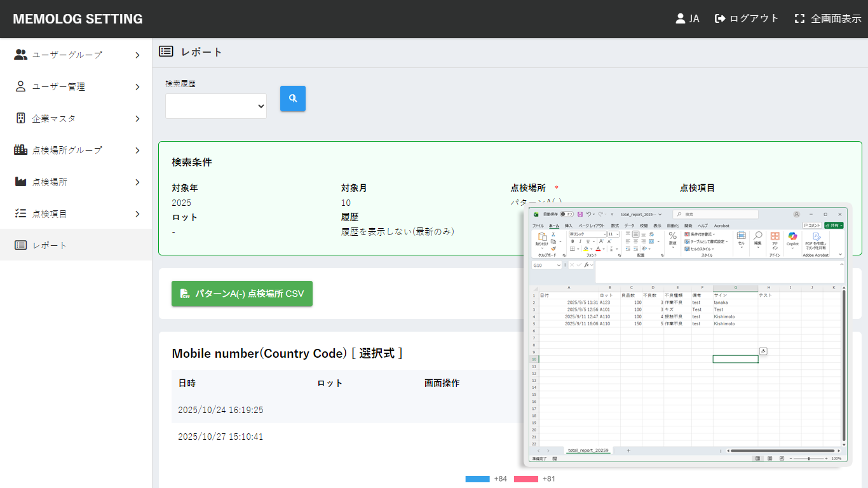This screenshot has width=868, height=488.
Task: Click the JA user profile icon
Action: tap(680, 18)
